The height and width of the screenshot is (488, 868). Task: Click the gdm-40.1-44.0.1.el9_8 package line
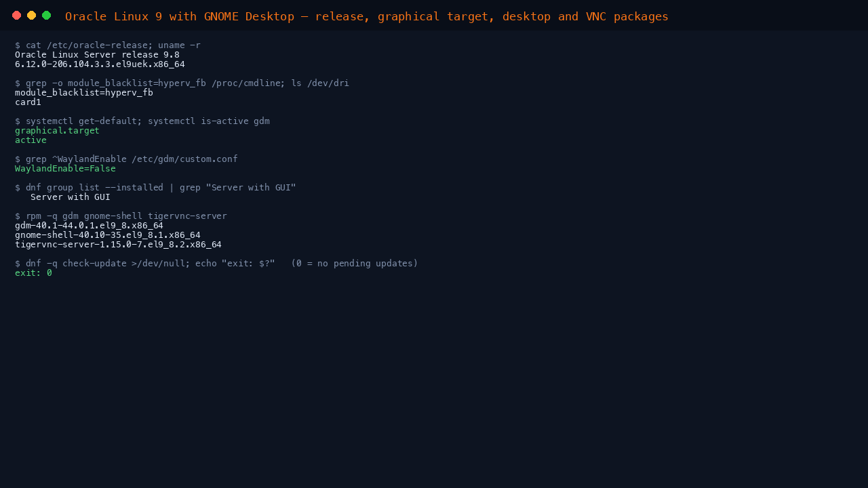(89, 226)
